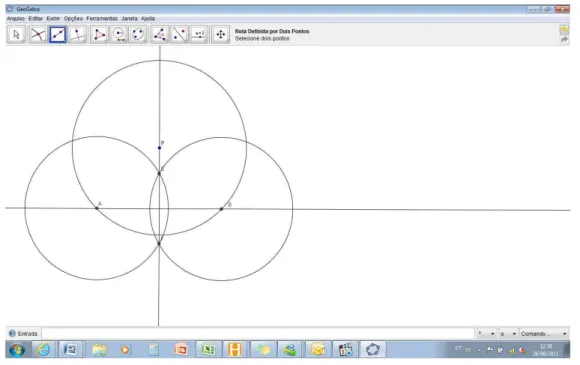Select the Move arrow tool
580x365 pixels.
[x=16, y=34]
